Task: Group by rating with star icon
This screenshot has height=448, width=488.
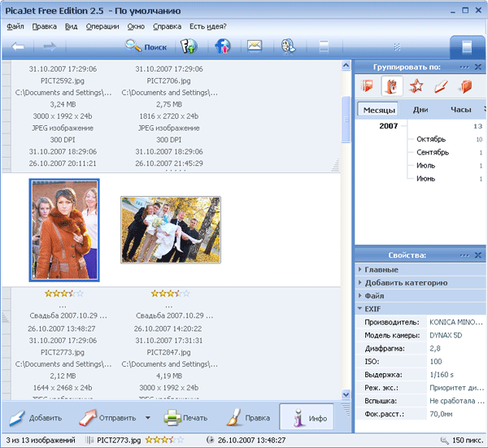Action: pyautogui.click(x=416, y=86)
